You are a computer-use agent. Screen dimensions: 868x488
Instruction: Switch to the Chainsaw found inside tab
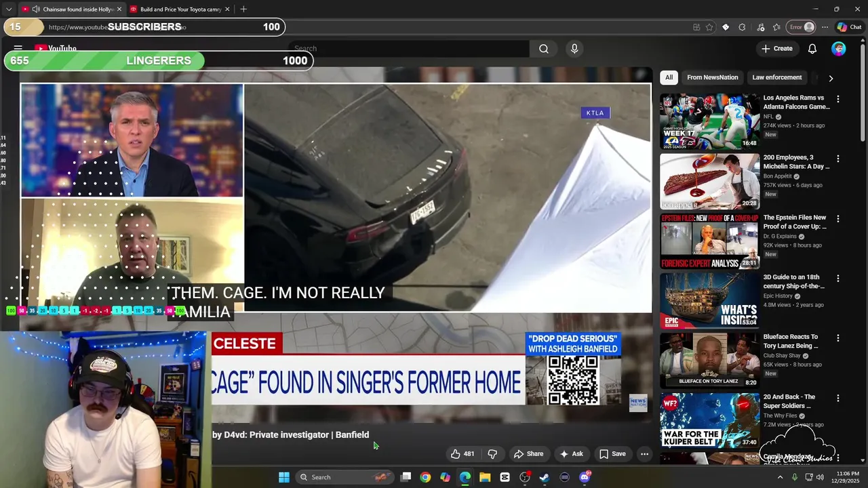71,9
